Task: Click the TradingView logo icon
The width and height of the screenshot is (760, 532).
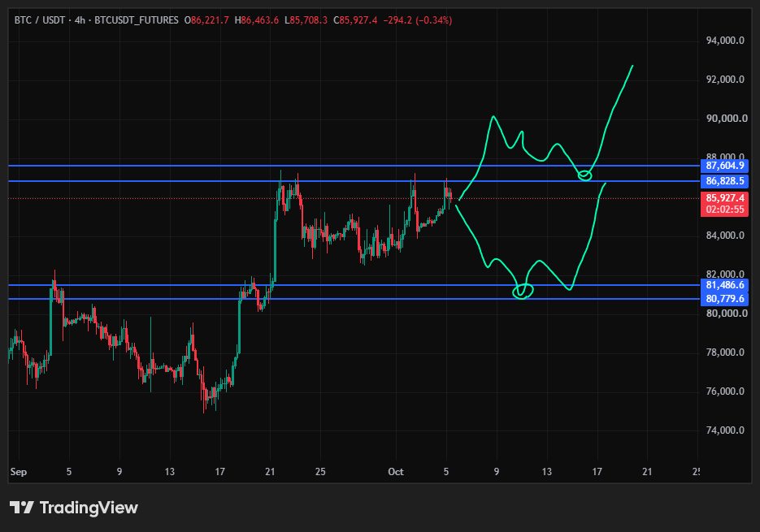Action: (22, 508)
